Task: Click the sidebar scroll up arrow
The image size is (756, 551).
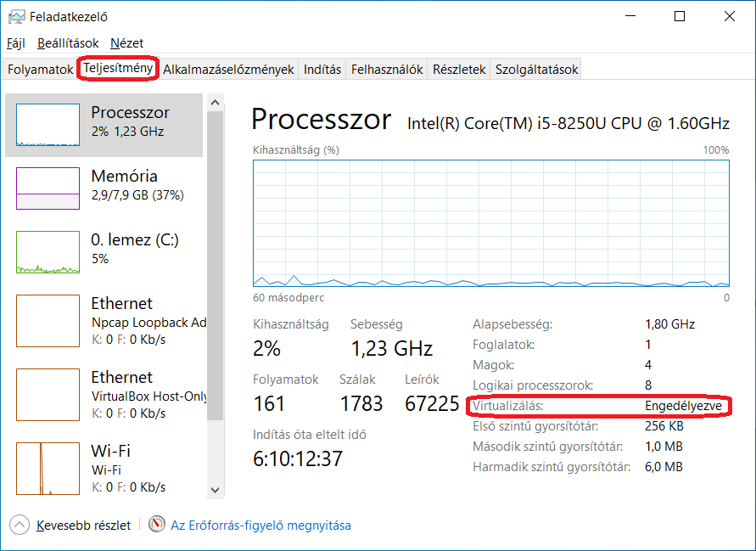Action: pos(215,103)
